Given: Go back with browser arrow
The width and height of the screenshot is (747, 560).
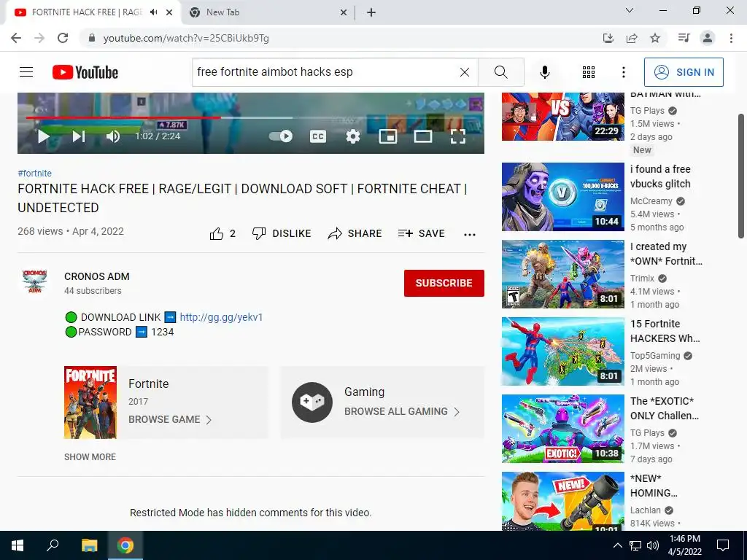Looking at the screenshot, I should (16, 38).
